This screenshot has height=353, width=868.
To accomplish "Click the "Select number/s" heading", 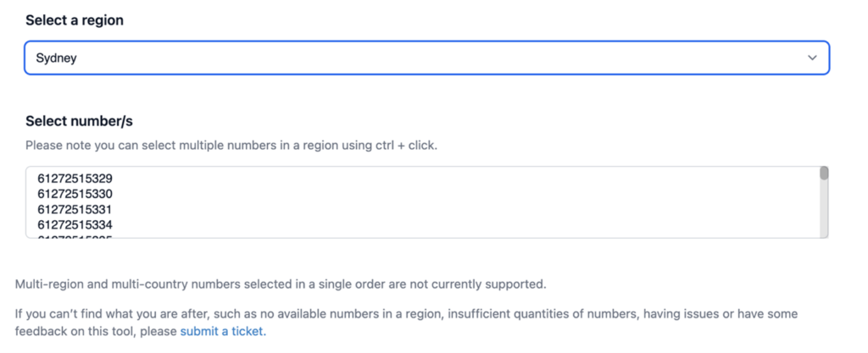I will (x=79, y=121).
